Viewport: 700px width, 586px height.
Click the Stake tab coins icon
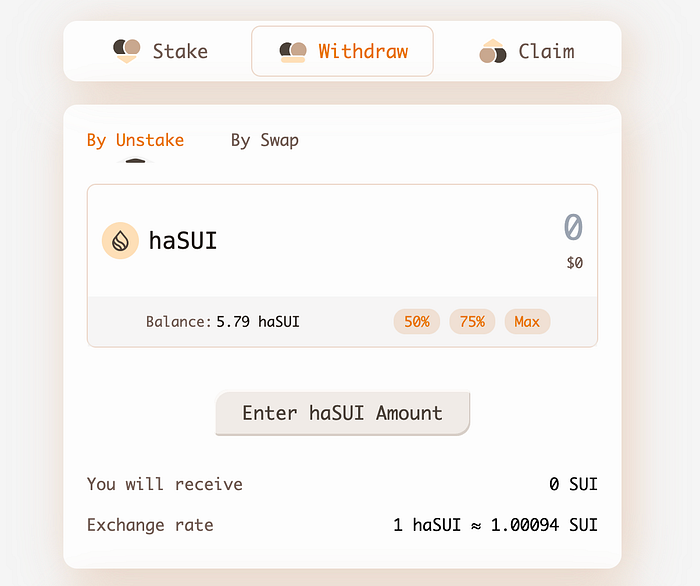tap(126, 51)
